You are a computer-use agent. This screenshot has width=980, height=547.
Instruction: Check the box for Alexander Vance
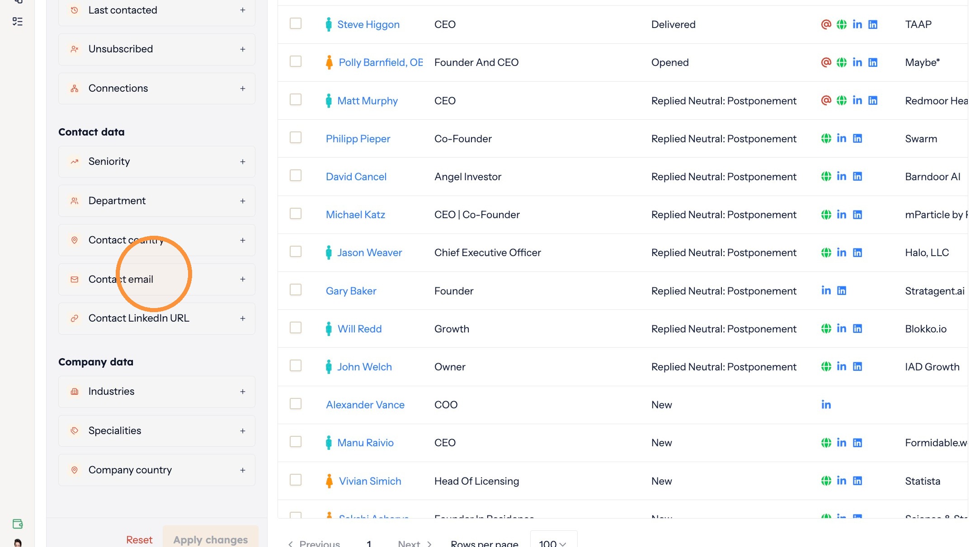point(296,403)
